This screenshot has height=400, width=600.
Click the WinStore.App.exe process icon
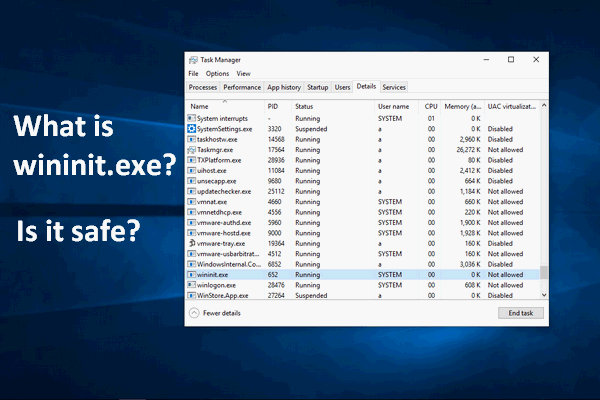click(191, 295)
